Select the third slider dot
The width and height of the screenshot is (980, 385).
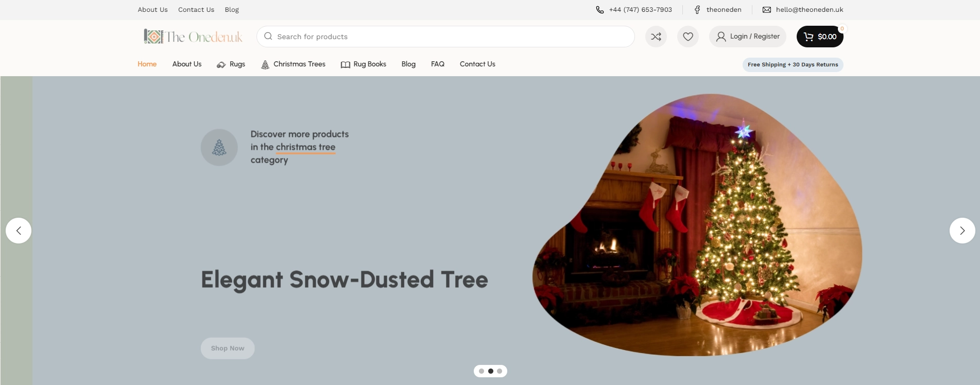(500, 371)
